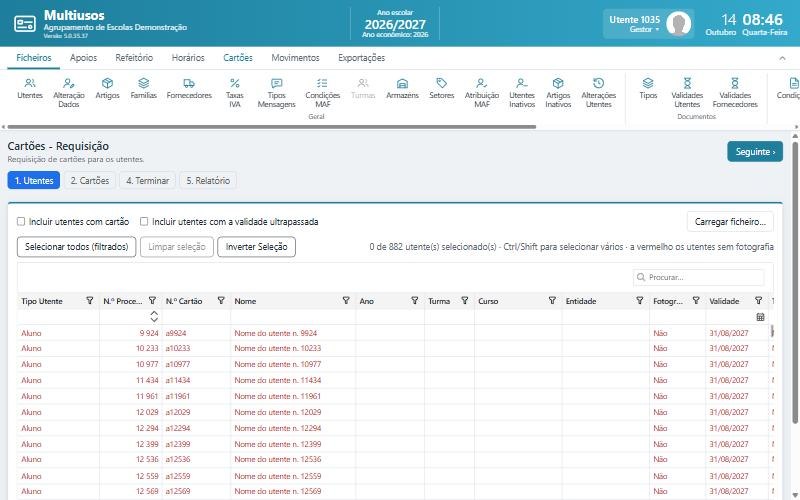
Task: Open the Refeitório ribbon tab
Action: tap(134, 58)
